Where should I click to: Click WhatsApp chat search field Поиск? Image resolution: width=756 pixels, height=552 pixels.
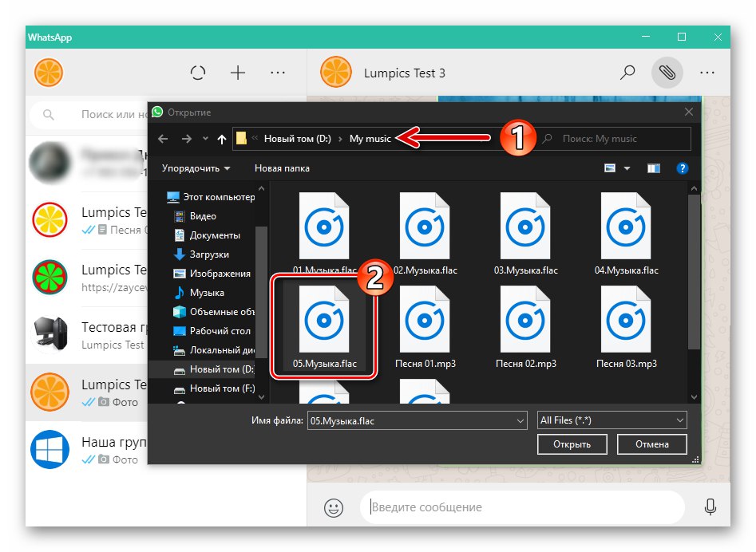tap(89, 114)
